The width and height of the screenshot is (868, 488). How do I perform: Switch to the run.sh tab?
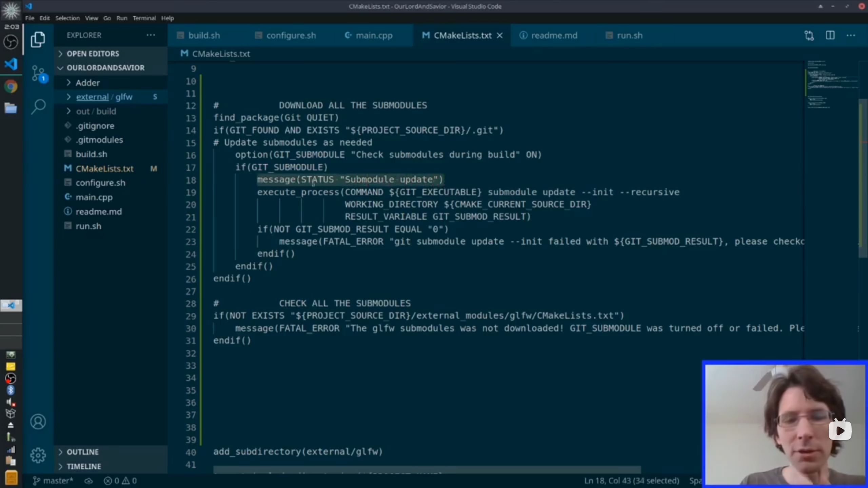click(x=629, y=35)
